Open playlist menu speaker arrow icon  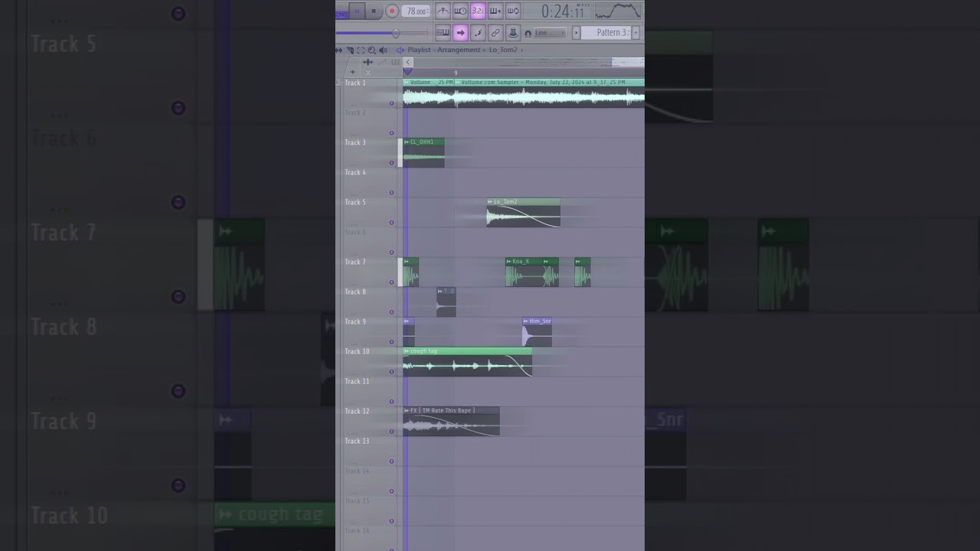400,51
